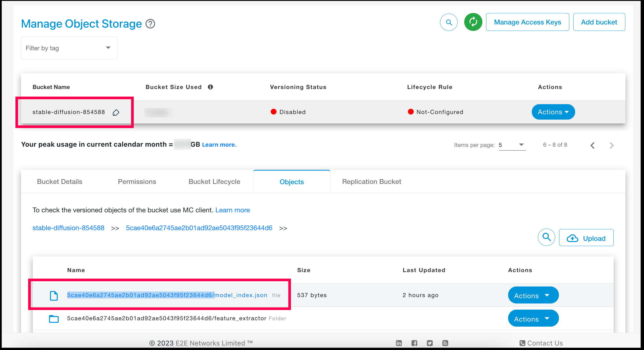Open the object search magnifier beside Upload
The width and height of the screenshot is (644, 350).
click(x=546, y=237)
